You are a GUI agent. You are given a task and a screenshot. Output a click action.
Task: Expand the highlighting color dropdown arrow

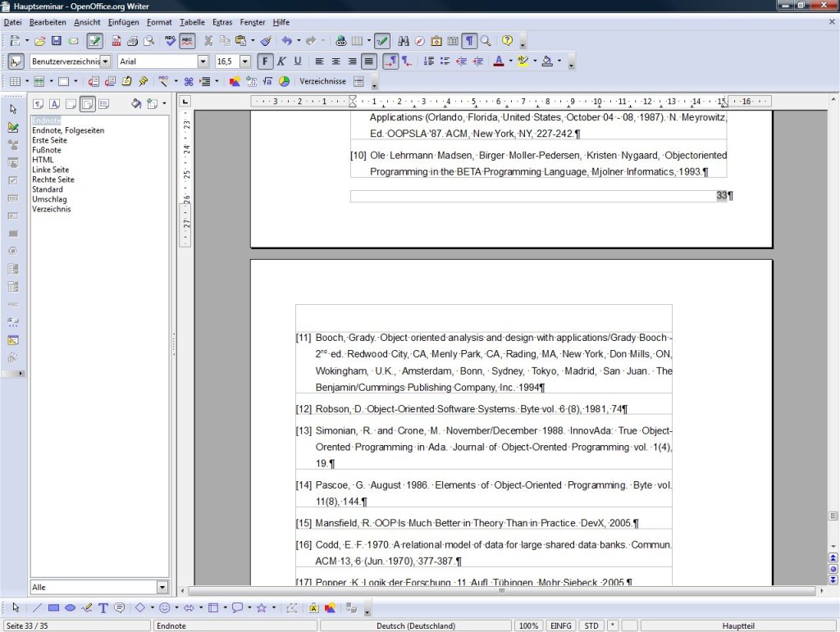point(535,61)
